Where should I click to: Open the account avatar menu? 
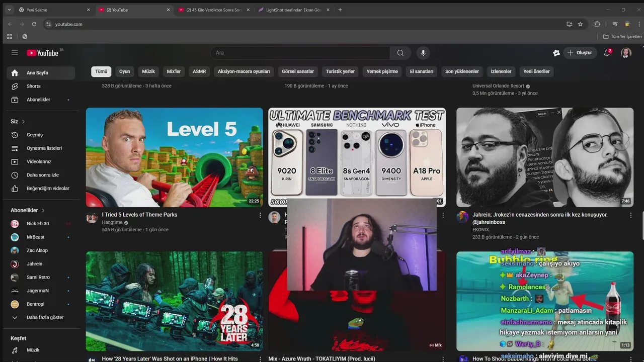point(626,53)
